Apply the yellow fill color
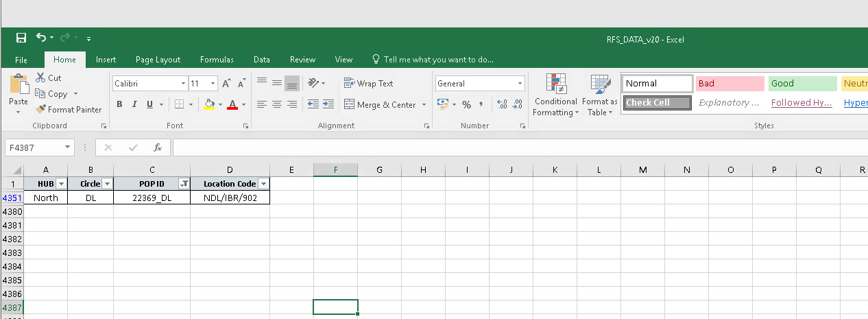 [210, 105]
